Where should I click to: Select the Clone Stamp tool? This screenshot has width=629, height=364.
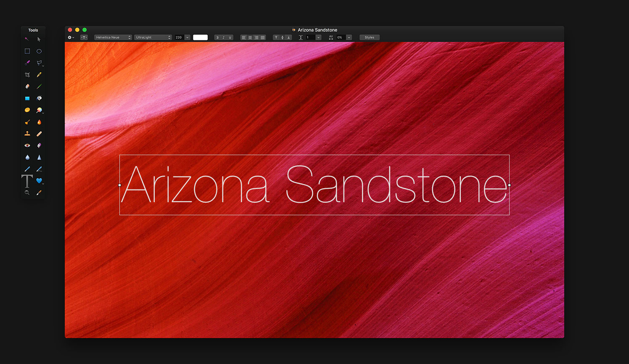pyautogui.click(x=27, y=134)
